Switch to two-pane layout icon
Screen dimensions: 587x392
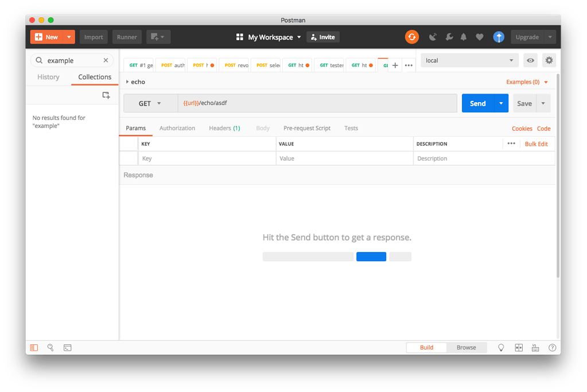519,348
